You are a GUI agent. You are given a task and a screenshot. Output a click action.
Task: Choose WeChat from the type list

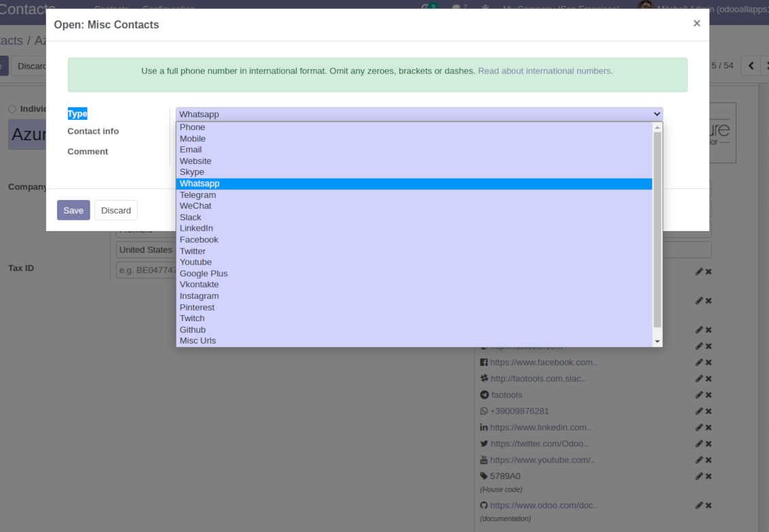tap(414, 206)
